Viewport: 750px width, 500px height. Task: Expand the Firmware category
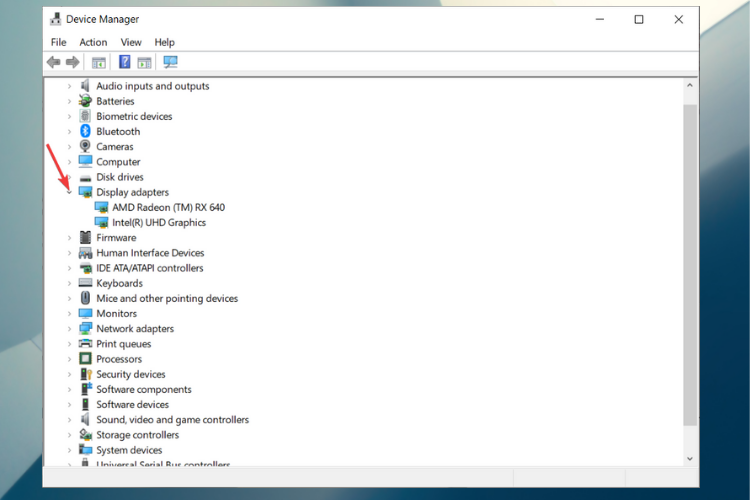(69, 238)
